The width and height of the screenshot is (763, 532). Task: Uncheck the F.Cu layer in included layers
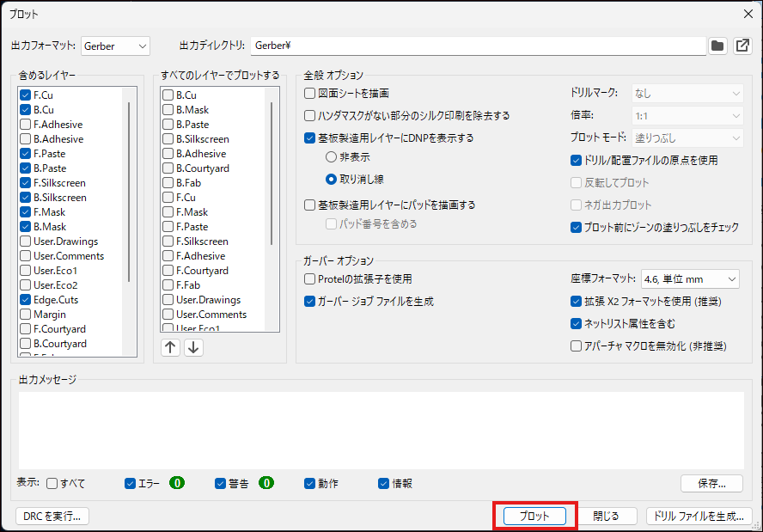26,95
